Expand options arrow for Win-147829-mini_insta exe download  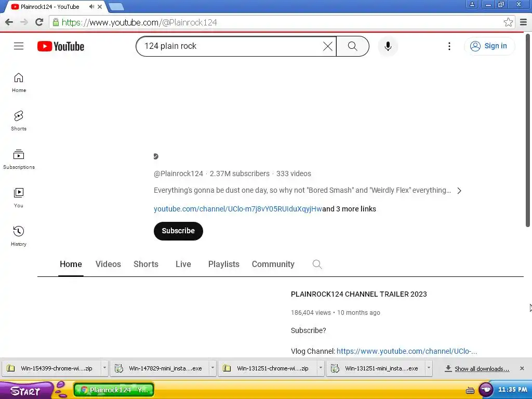pyautogui.click(x=212, y=368)
